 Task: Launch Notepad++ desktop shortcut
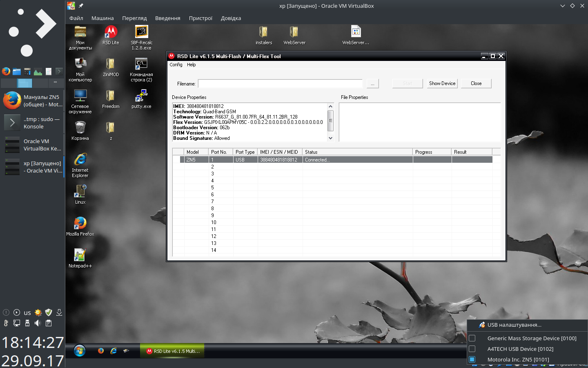(80, 258)
